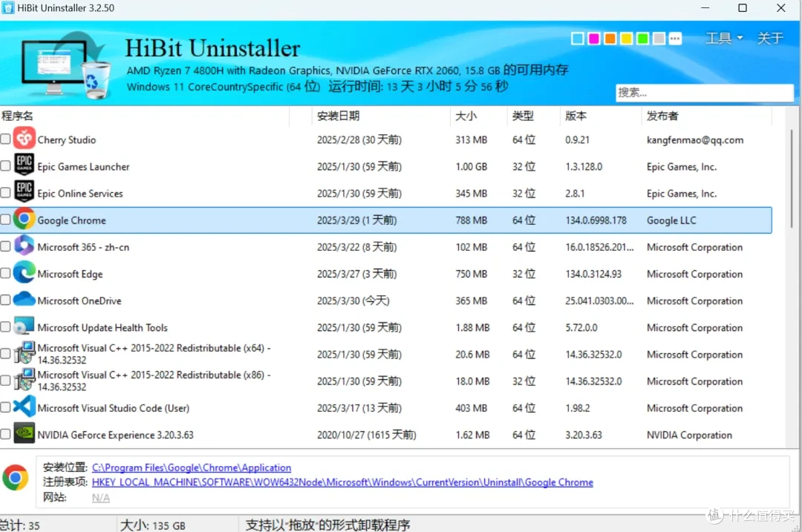Click the HiBit Uninstaller title bar icon

(x=7, y=7)
